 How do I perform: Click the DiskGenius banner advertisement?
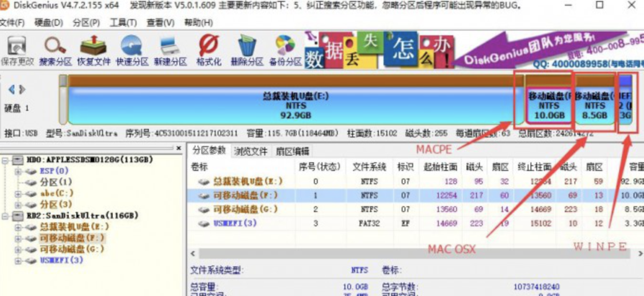[474, 50]
